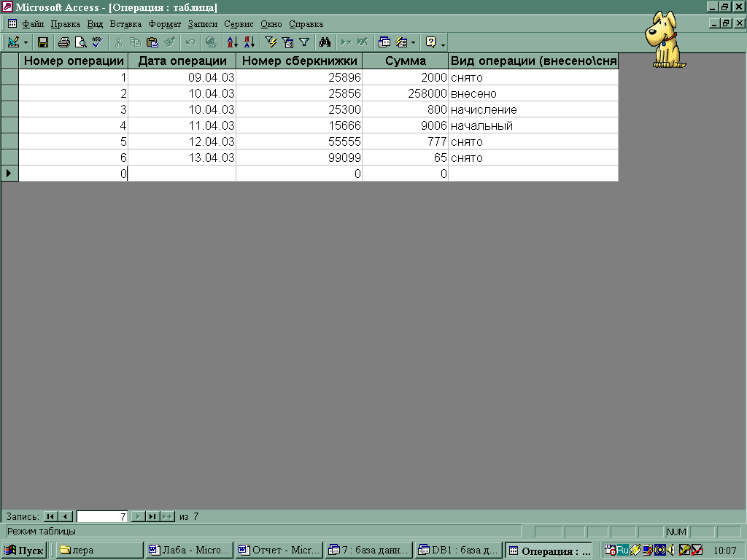Select the Вид операции column header
747x560 pixels.
(533, 61)
